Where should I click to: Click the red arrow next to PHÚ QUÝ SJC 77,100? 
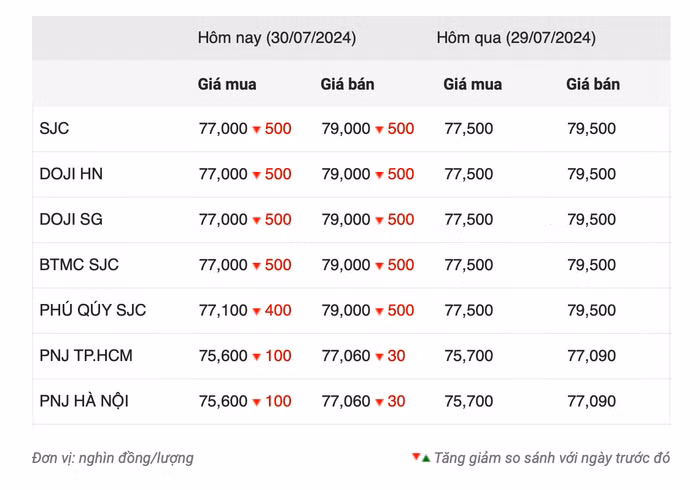[x=257, y=312]
